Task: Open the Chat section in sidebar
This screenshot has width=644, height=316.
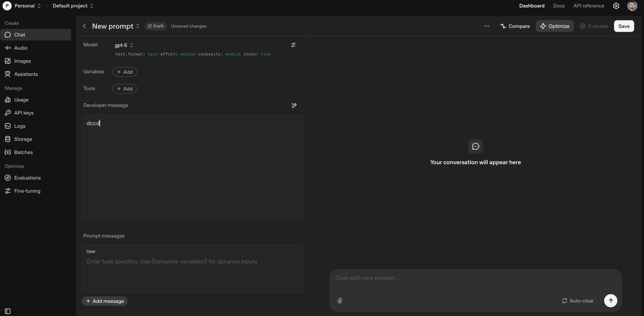Action: pos(36,35)
